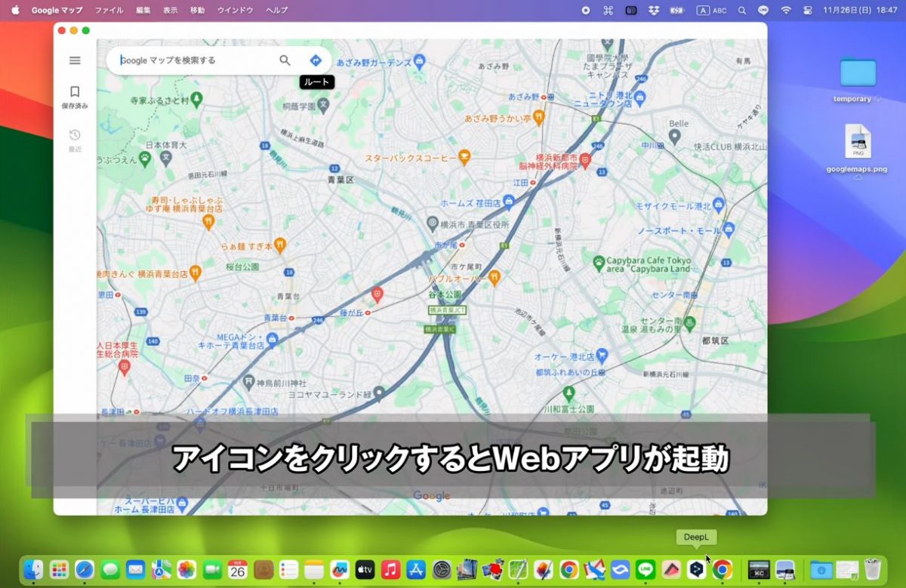This screenshot has height=588, width=906.
Task: Select the 神鳥前川神社 shrine pin
Action: tap(248, 380)
